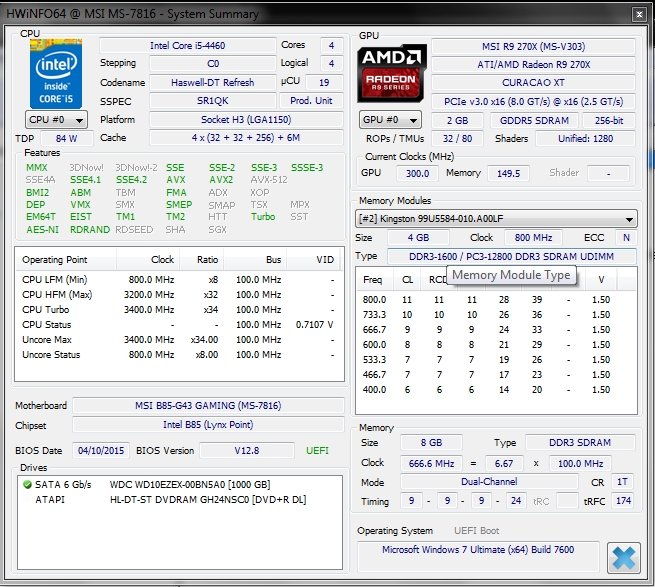Click the memory clock 666.6 MHz field
Image resolution: width=655 pixels, height=587 pixels.
click(431, 463)
